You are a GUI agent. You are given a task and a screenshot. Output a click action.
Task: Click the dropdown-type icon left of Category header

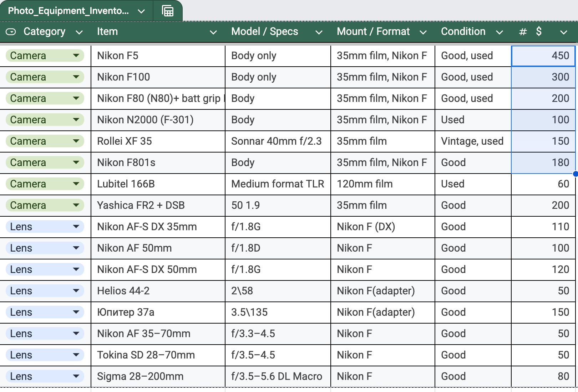(11, 32)
